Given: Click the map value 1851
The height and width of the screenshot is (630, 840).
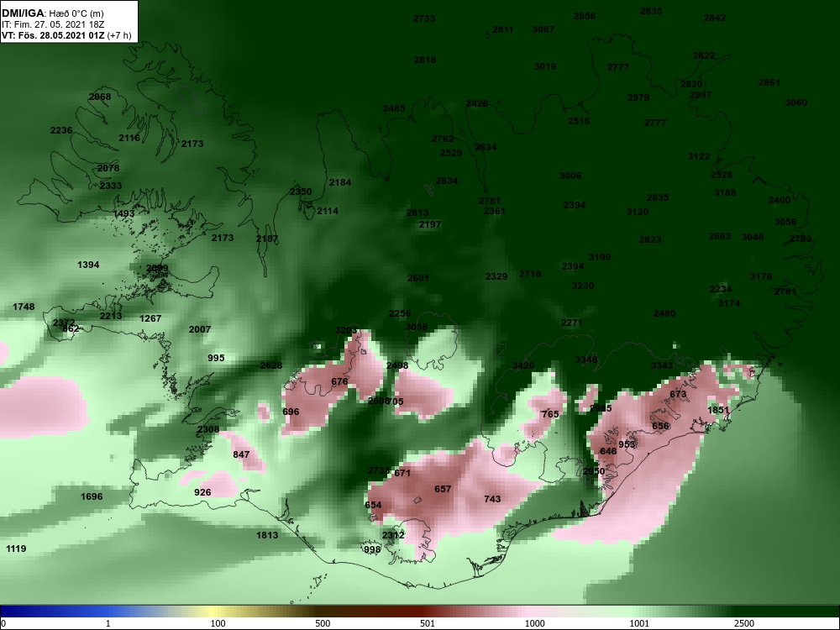Looking at the screenshot, I should 718,411.
